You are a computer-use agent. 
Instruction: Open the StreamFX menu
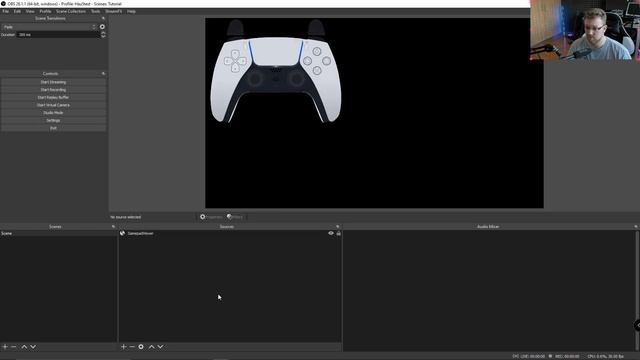(x=113, y=11)
